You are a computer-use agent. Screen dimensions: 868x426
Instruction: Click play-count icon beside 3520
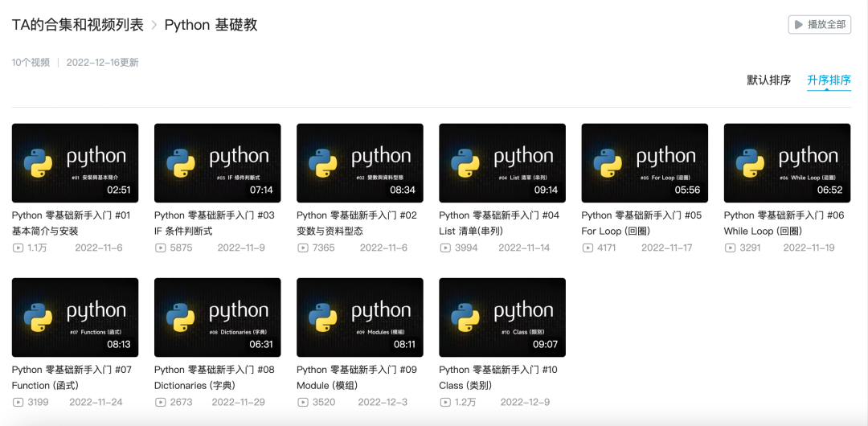tap(303, 402)
